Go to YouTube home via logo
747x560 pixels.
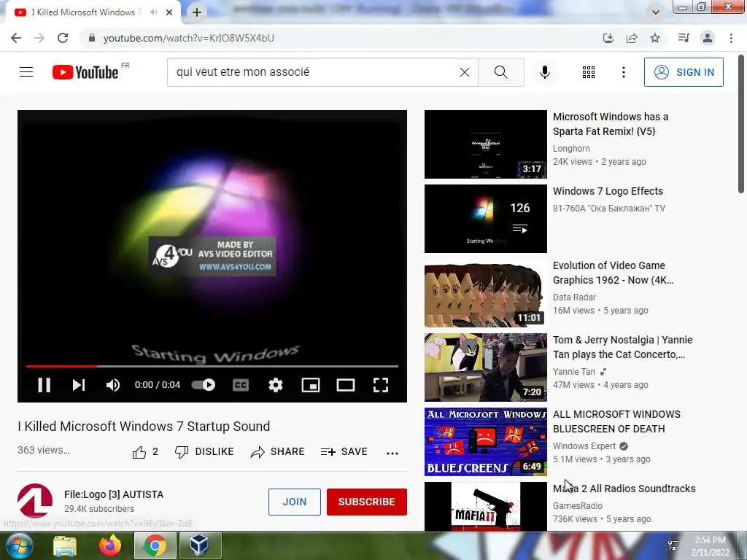(85, 72)
